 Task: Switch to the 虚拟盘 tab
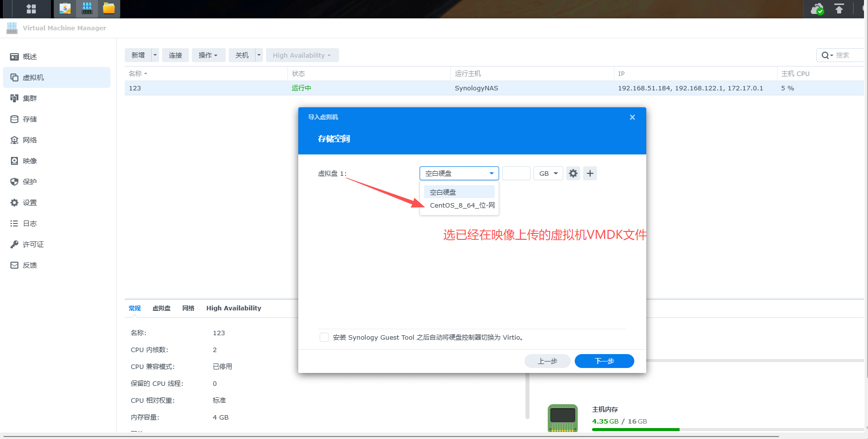click(x=161, y=308)
